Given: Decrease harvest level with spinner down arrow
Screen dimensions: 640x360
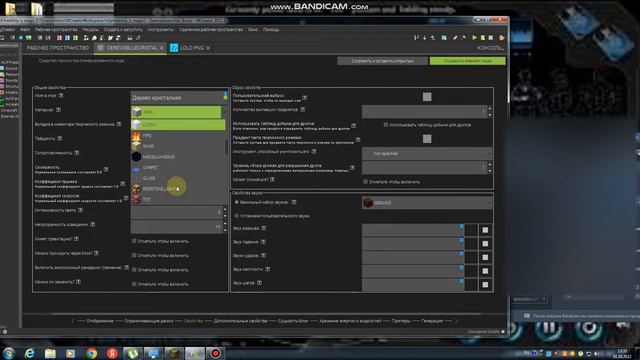Looking at the screenshot, I should [x=490, y=171].
